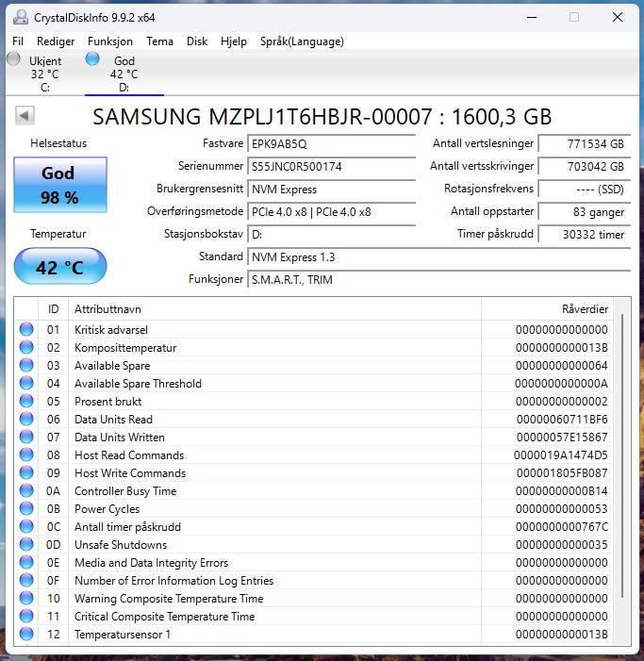Screen dimensions: 644x661
Task: Click the status orb for Controller Busy Time
Action: pyautogui.click(x=26, y=490)
